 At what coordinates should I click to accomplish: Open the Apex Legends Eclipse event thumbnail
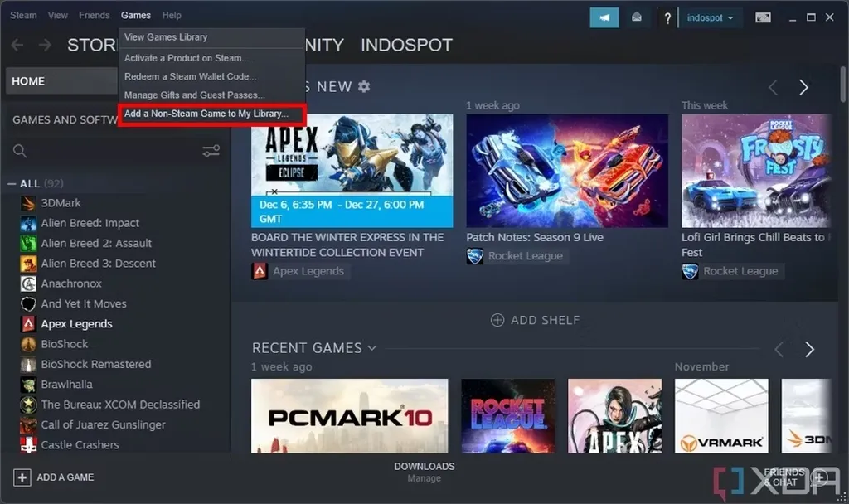[x=352, y=171]
